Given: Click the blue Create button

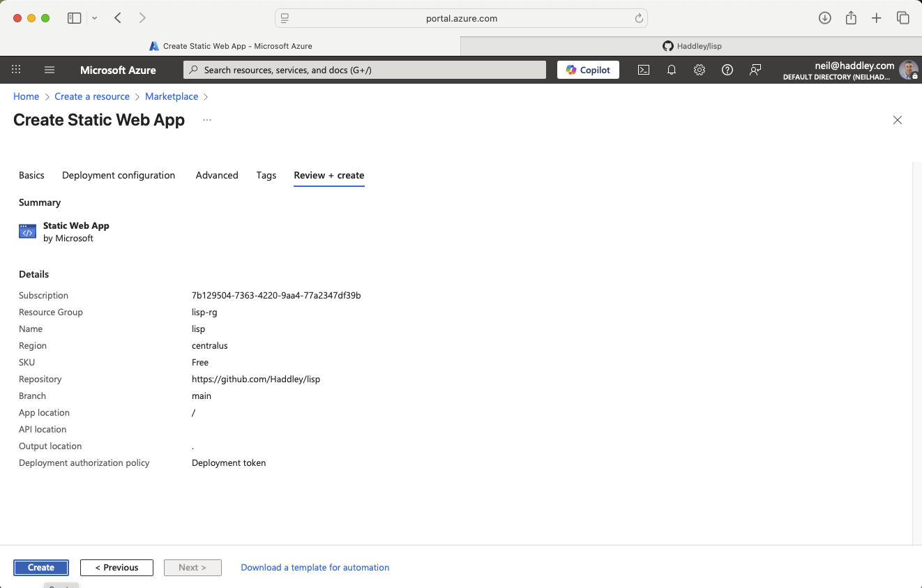Looking at the screenshot, I should (x=41, y=568).
